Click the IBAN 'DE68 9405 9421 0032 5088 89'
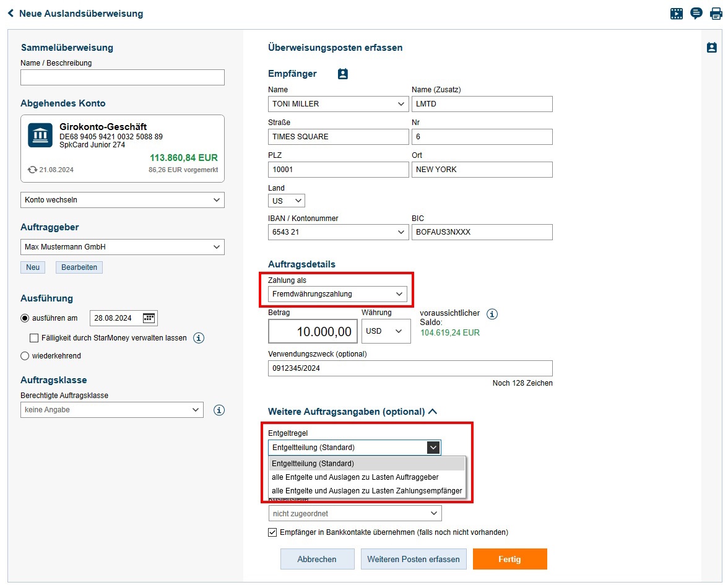 coord(111,136)
